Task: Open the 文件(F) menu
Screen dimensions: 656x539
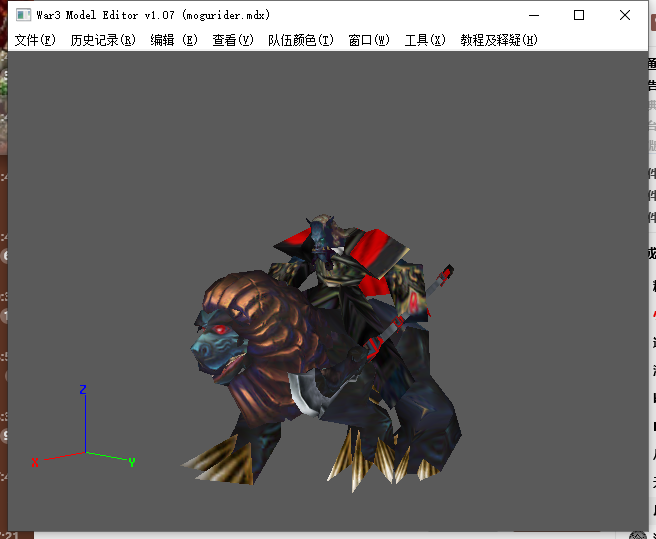Action: (35, 40)
